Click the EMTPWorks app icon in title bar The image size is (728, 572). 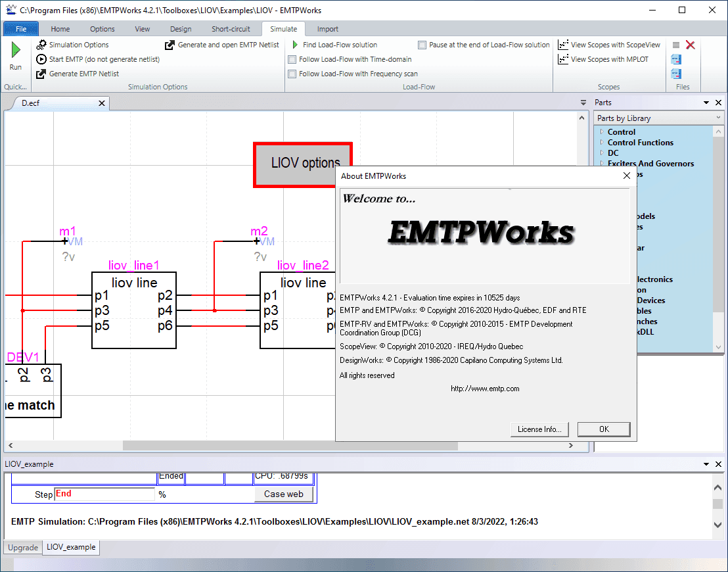pos(11,10)
